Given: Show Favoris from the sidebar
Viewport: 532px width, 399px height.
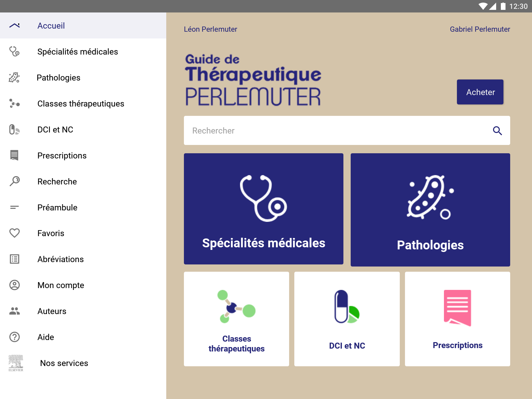Looking at the screenshot, I should point(83,233).
